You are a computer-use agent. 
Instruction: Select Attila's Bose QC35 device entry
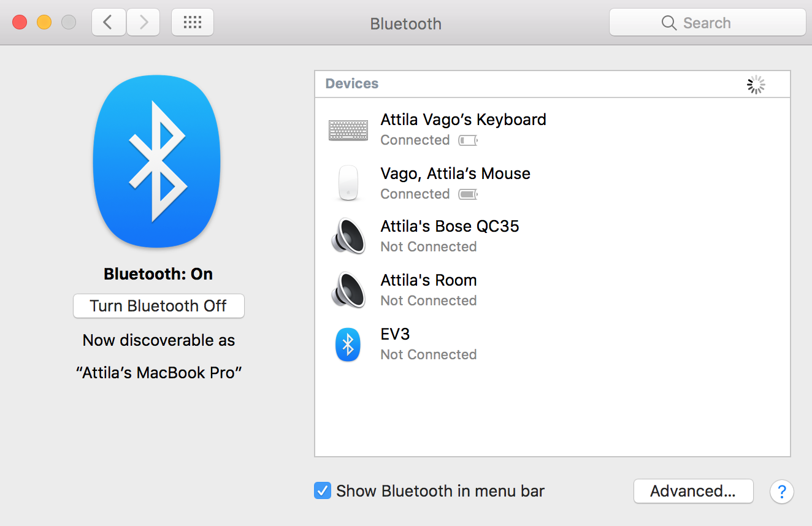point(450,226)
